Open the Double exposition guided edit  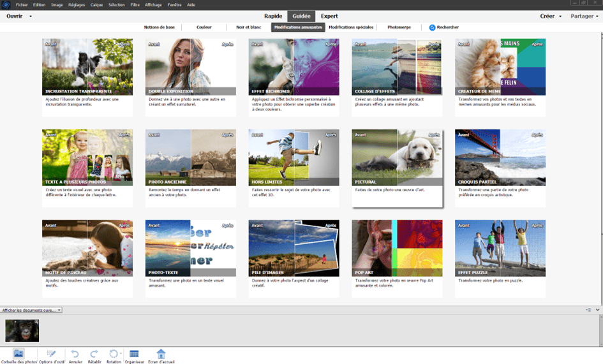[x=190, y=77]
